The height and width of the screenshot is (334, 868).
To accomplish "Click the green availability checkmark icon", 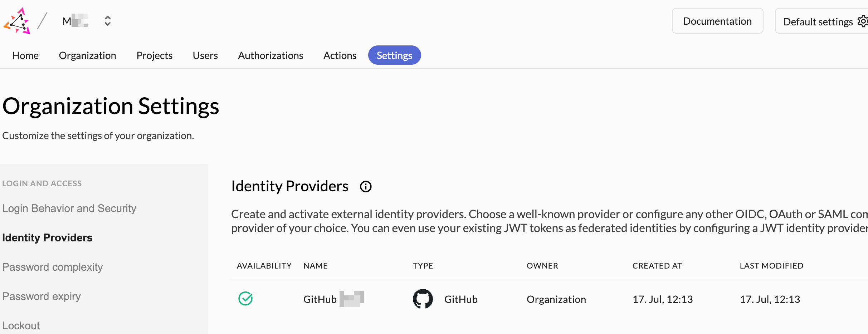I will pyautogui.click(x=245, y=299).
